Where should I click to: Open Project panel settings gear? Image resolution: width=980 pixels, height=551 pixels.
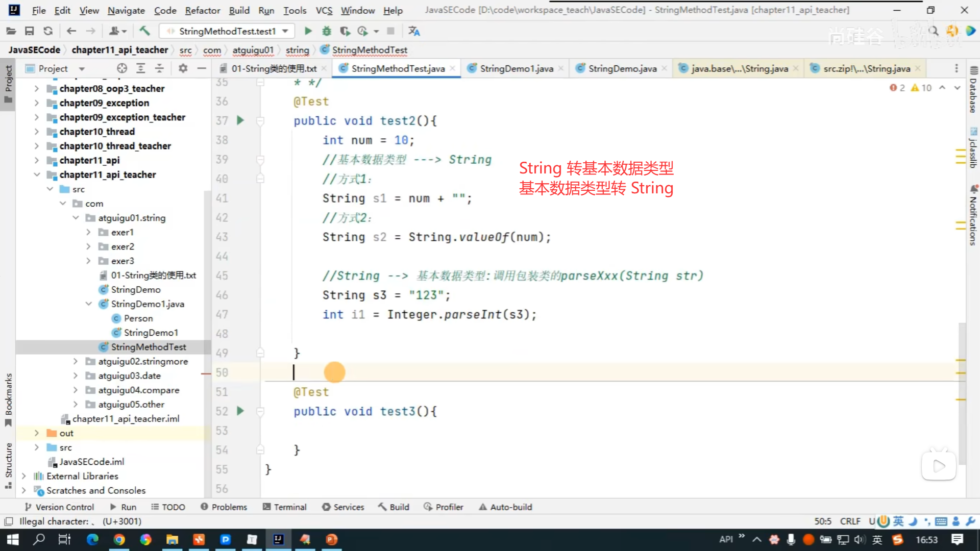click(183, 68)
